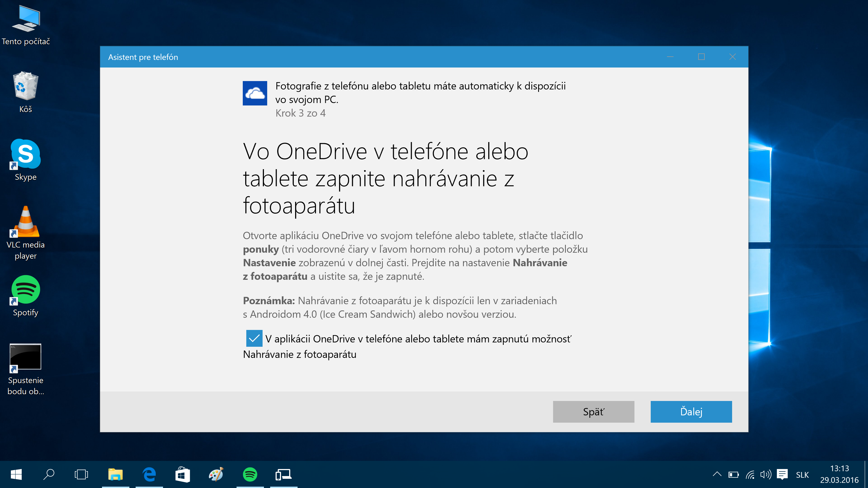868x488 pixels.
Task: Open the Windows Start menu
Action: click(16, 474)
